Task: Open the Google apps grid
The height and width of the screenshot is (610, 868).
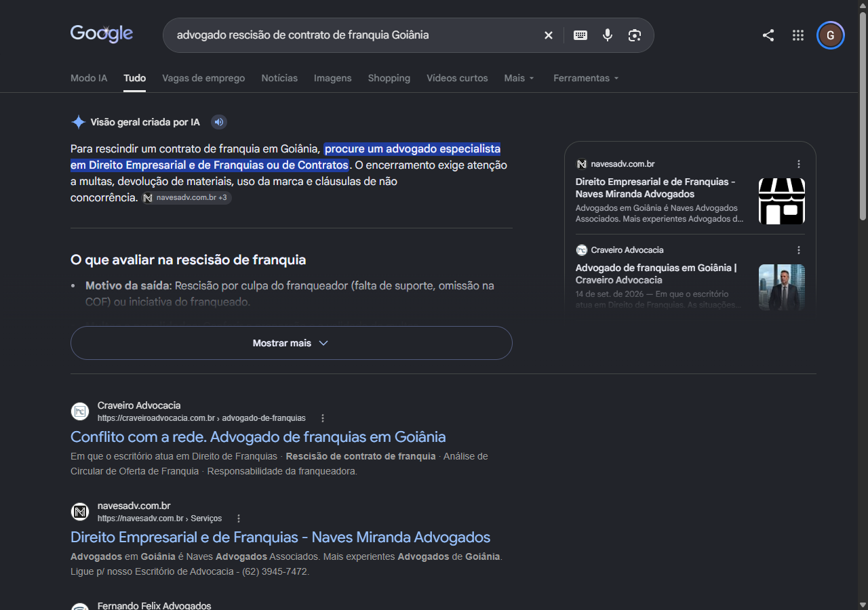Action: point(798,35)
